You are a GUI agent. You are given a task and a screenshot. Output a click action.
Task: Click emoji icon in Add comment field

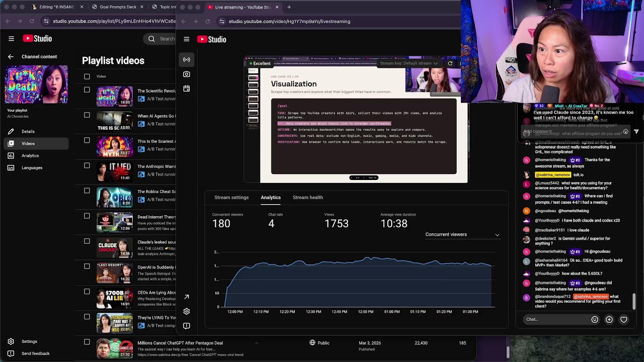[x=625, y=132]
